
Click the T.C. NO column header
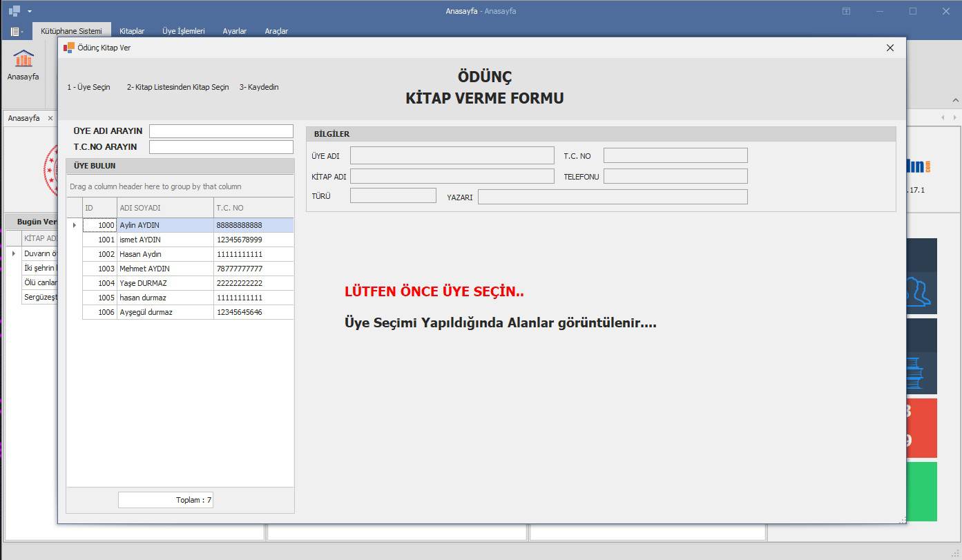click(x=253, y=208)
